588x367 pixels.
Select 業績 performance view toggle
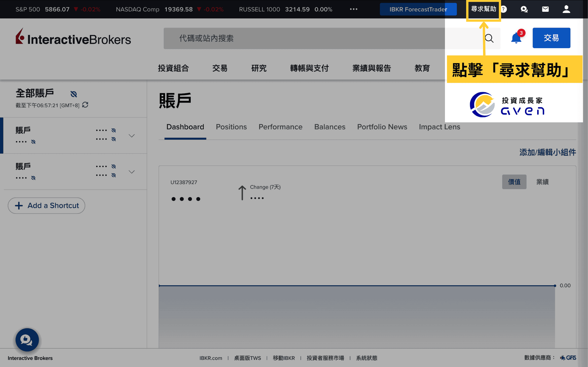tap(542, 182)
